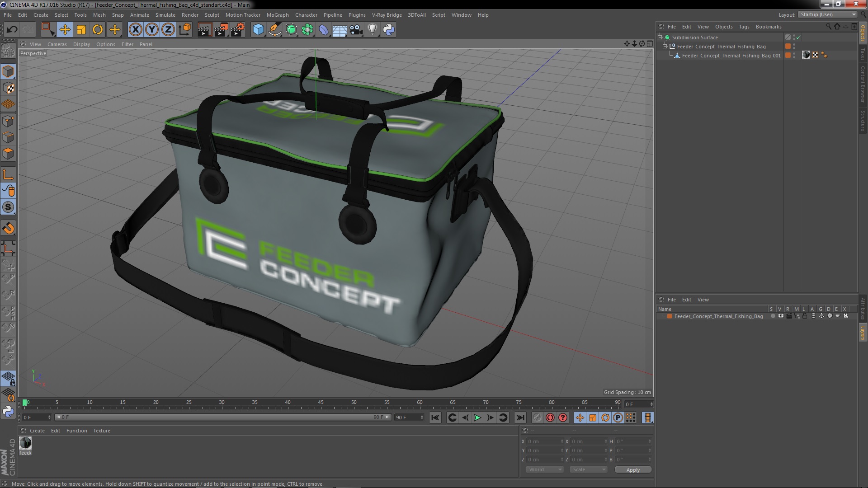Open the V-Ray Bridge menu
868x488 pixels.
click(x=387, y=15)
